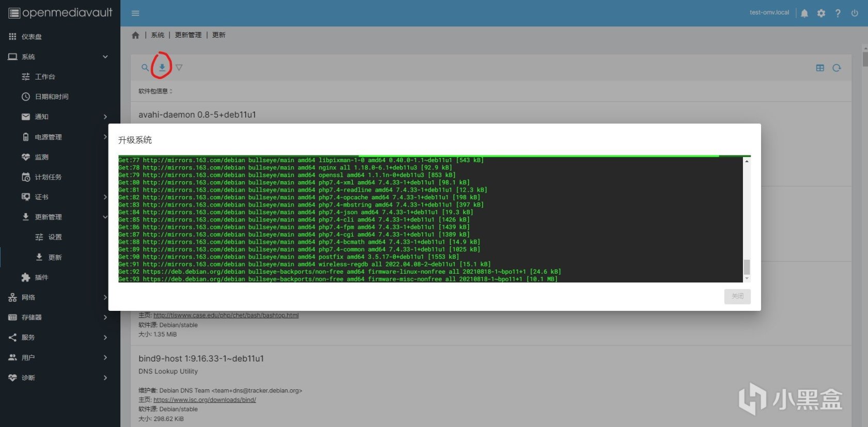Open 日期和时间 settings
Viewport: 868px width, 427px height.
pos(60,97)
